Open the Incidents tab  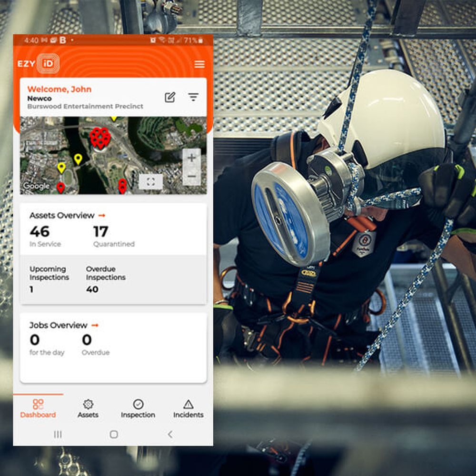[188, 408]
